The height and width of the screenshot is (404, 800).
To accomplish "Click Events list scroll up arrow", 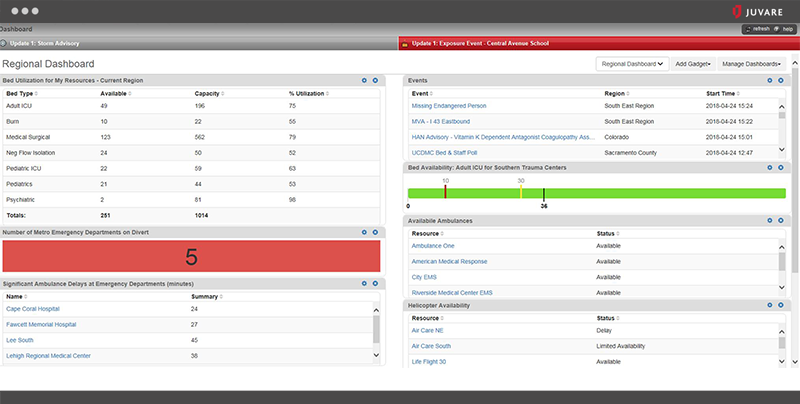I will point(782,107).
